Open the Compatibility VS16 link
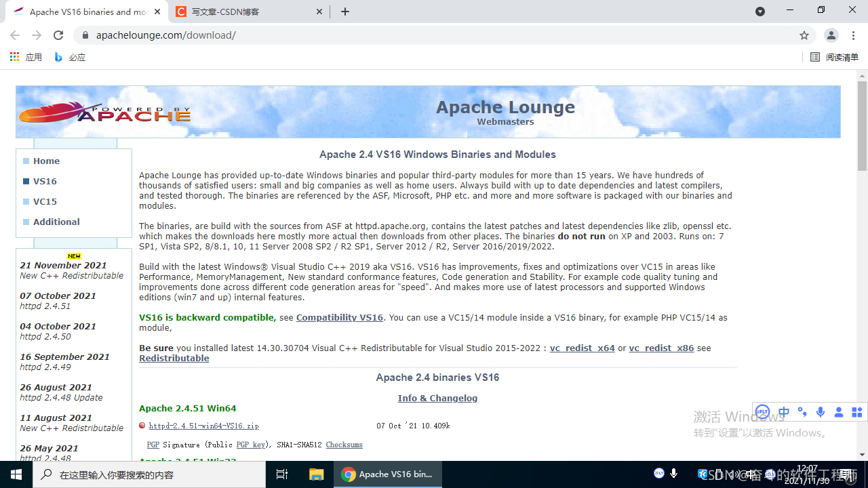 340,317
